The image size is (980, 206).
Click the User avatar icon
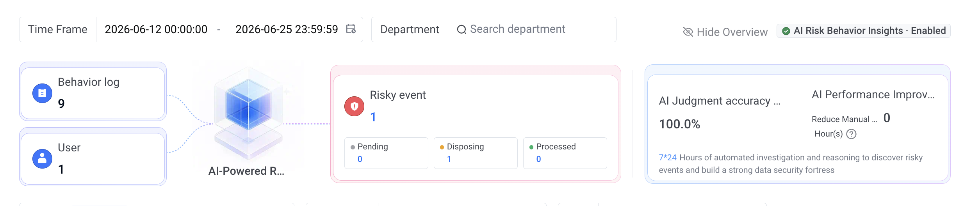click(x=42, y=159)
